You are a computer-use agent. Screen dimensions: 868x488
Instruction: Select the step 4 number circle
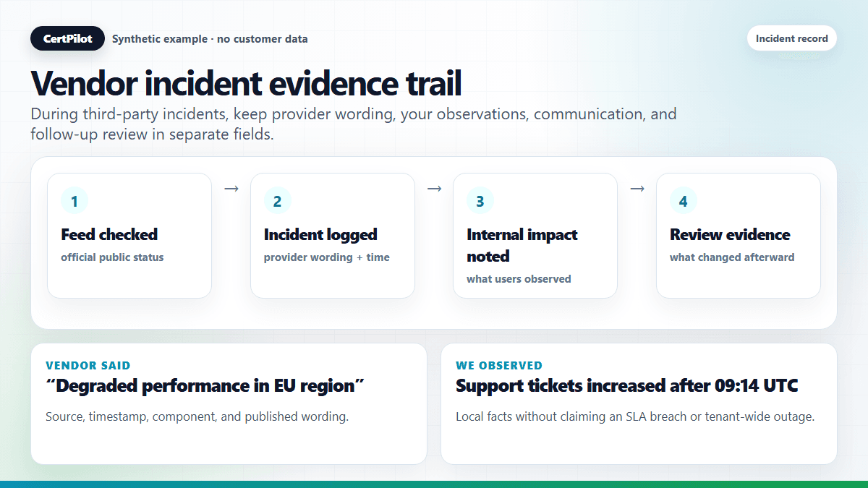(x=684, y=201)
